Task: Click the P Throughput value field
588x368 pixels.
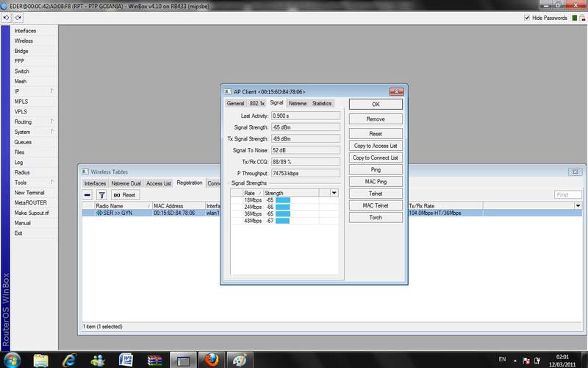Action: click(306, 173)
